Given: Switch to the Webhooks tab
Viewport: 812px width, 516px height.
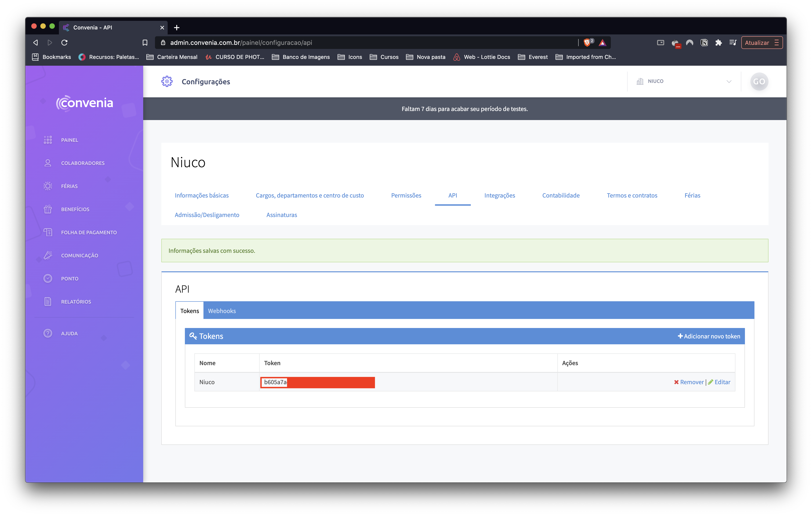Looking at the screenshot, I should point(222,311).
